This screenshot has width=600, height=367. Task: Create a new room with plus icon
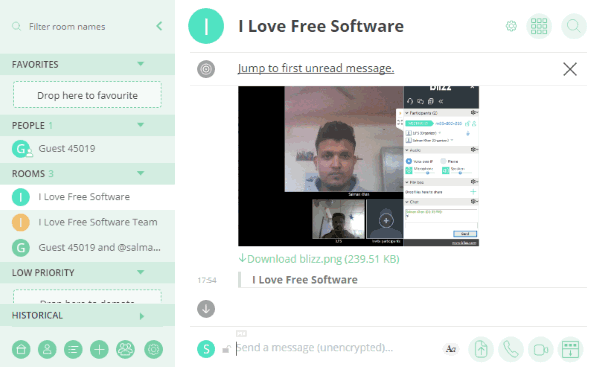[x=99, y=349]
